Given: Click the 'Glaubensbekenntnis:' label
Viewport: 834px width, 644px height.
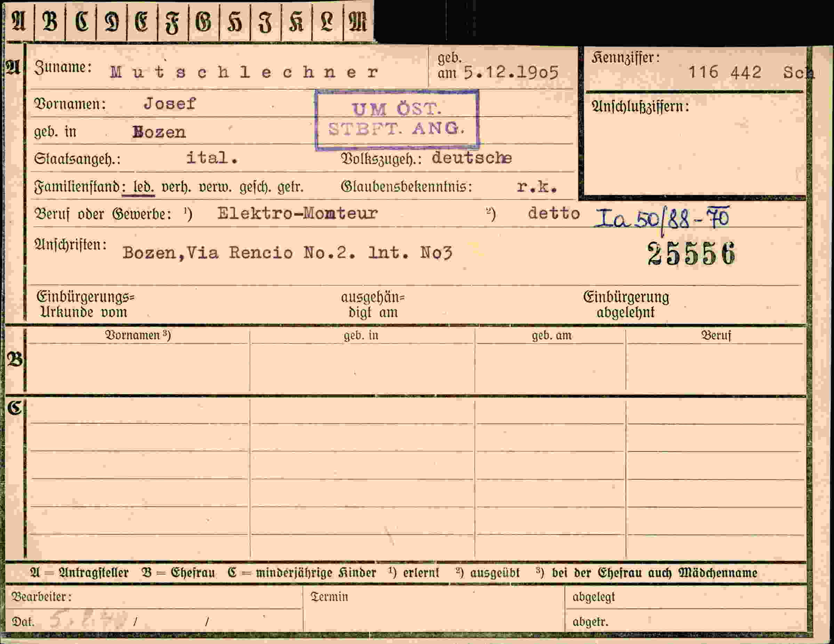Looking at the screenshot, I should point(406,187).
